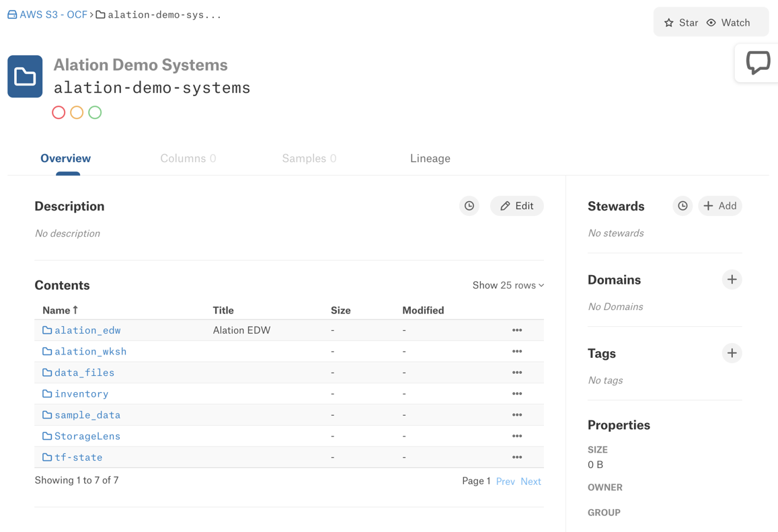
Task: Open more options for data_files row
Action: coord(517,372)
